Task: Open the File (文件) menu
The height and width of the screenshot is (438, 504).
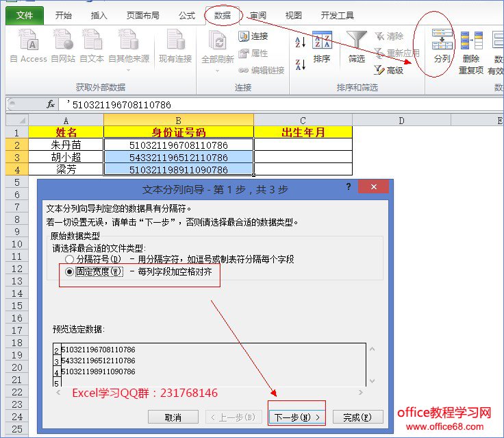Action: (25, 15)
